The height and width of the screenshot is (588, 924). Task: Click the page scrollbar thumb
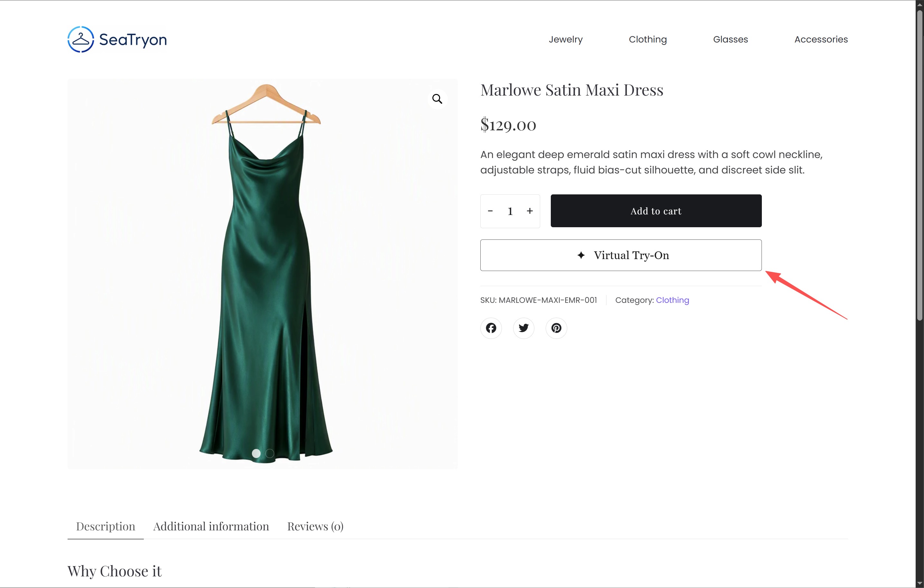click(x=919, y=165)
